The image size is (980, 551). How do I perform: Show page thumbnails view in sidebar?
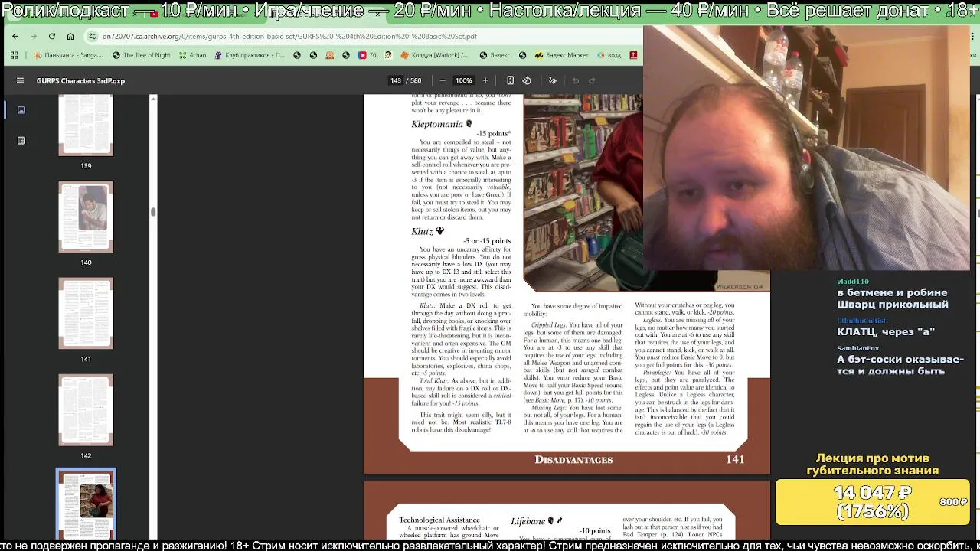(21, 110)
